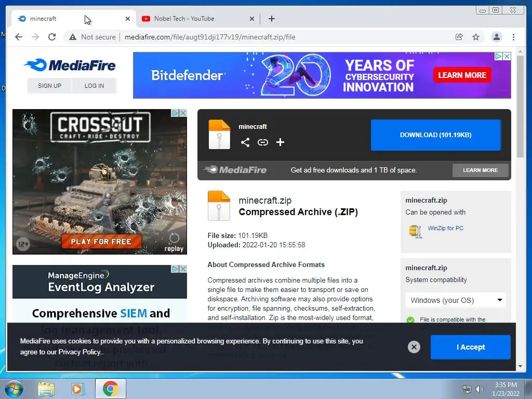The image size is (532, 399).
Task: Click LEARN MORE on Bitdefender ad
Action: pos(462,75)
